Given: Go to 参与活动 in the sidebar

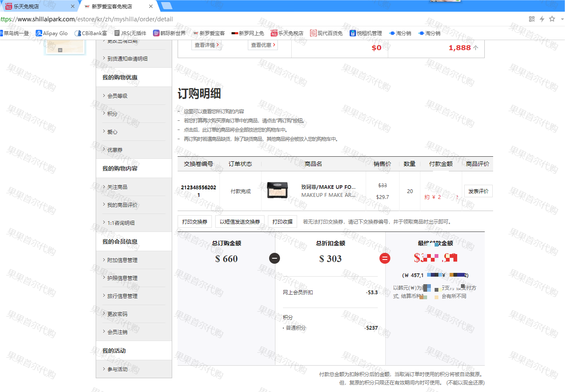Looking at the screenshot, I should click(x=117, y=369).
